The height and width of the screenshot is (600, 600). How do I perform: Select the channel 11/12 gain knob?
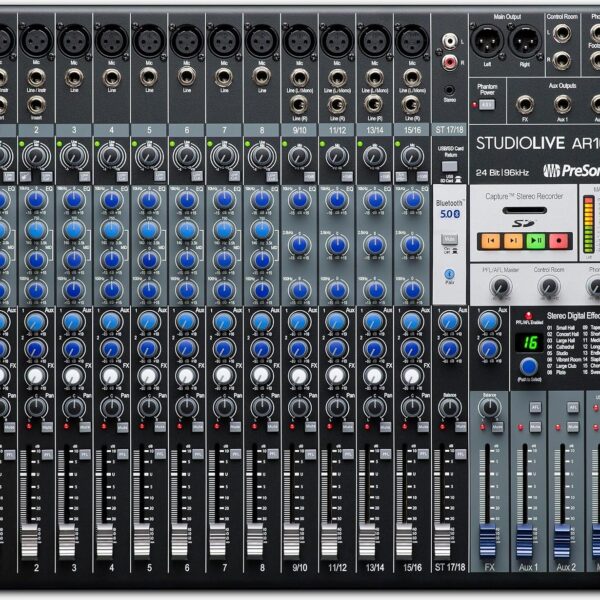click(x=337, y=156)
